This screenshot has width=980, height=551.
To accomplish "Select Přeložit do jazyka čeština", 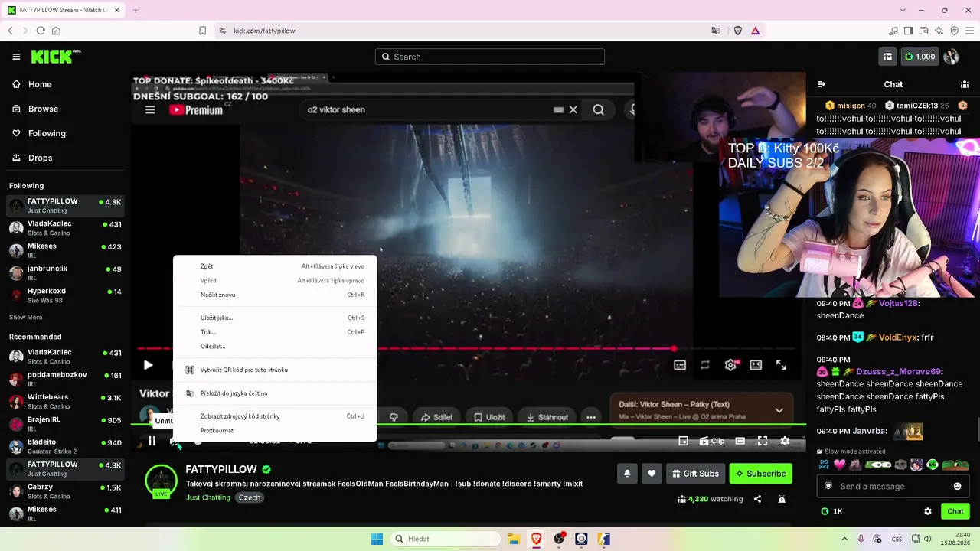I will [x=275, y=393].
